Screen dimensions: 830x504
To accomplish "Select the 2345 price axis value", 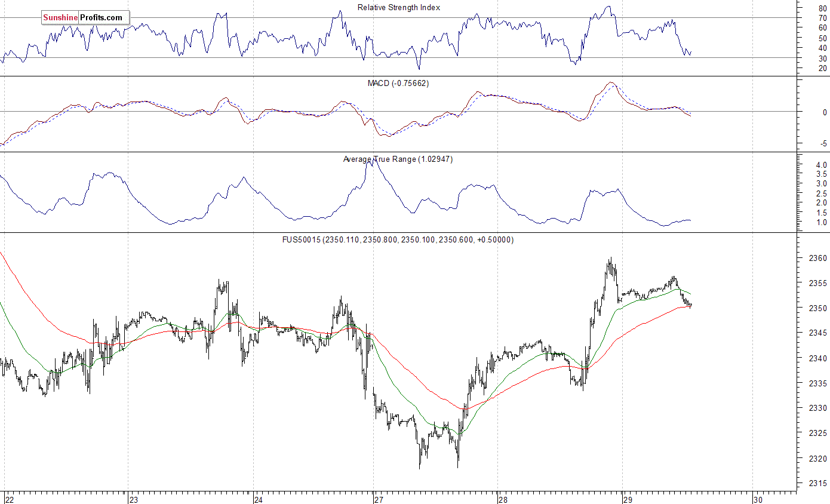I will coord(817,333).
